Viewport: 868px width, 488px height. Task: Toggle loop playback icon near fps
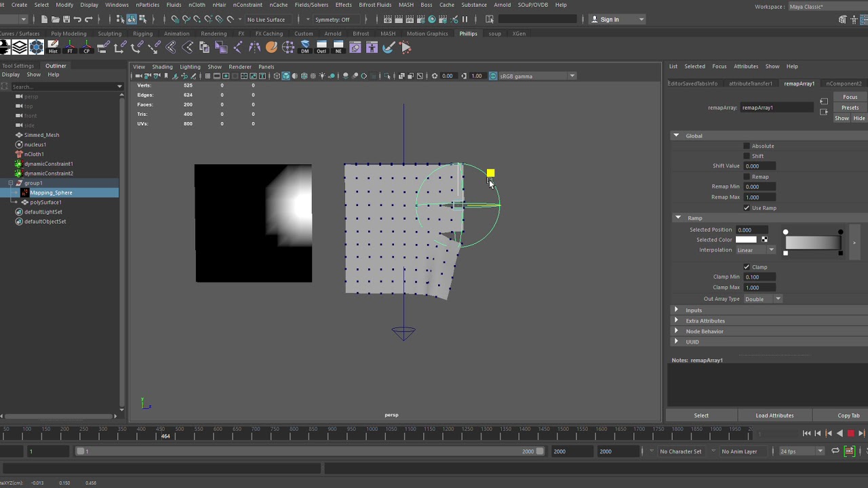[835, 451]
